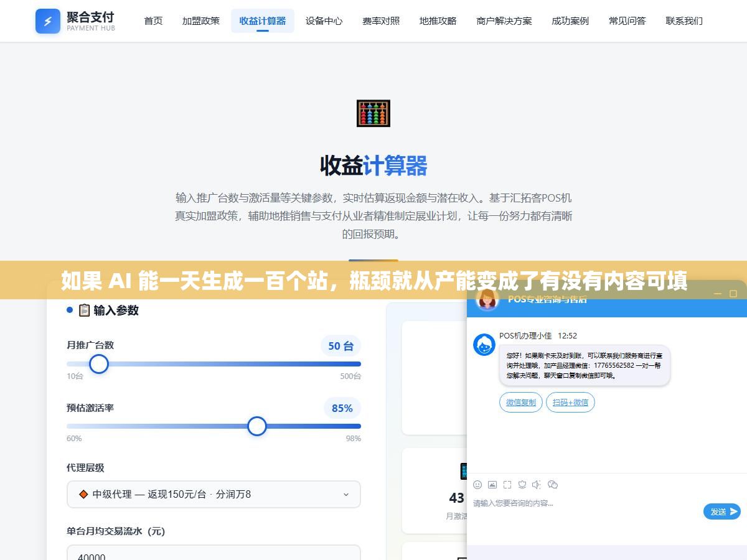Click the 单台月均交易流水 (元) label

point(116,531)
